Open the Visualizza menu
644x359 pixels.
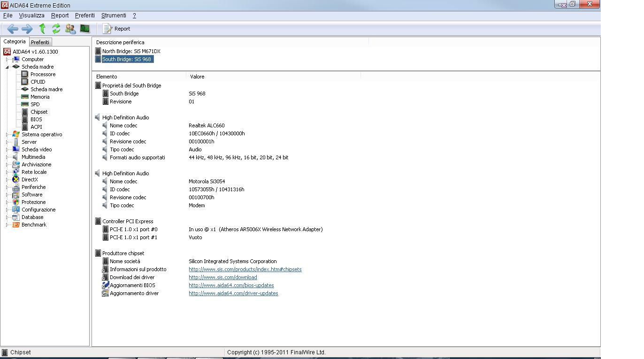pyautogui.click(x=31, y=16)
